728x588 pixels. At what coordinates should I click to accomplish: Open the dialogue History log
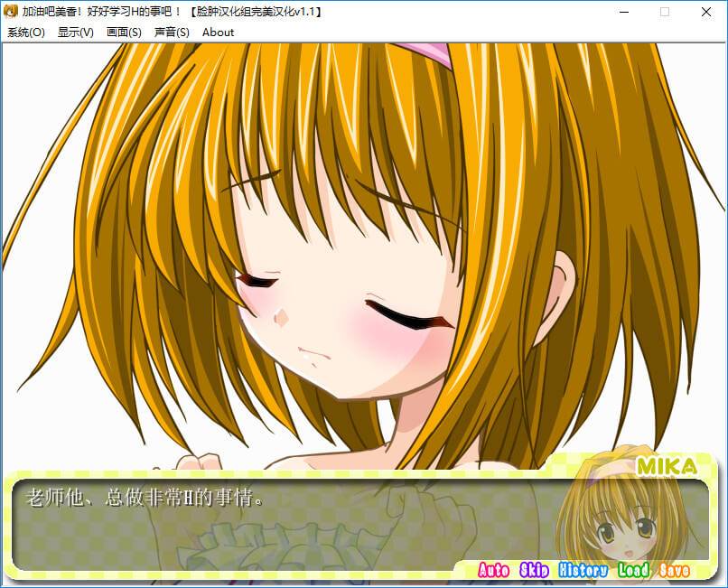coord(583,570)
